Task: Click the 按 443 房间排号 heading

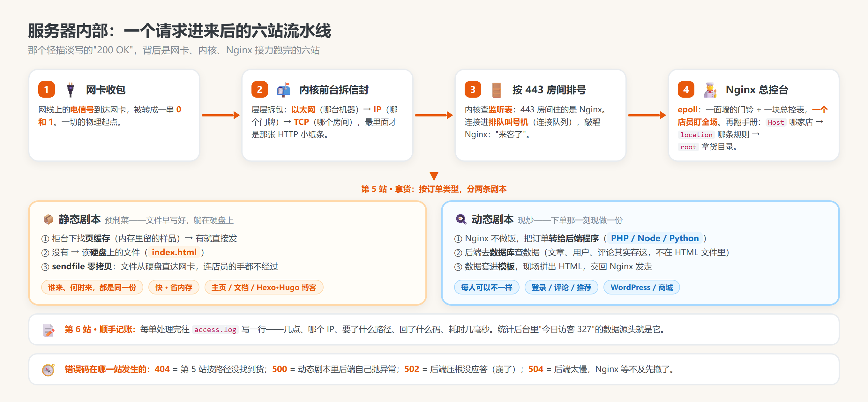Action: pos(549,90)
